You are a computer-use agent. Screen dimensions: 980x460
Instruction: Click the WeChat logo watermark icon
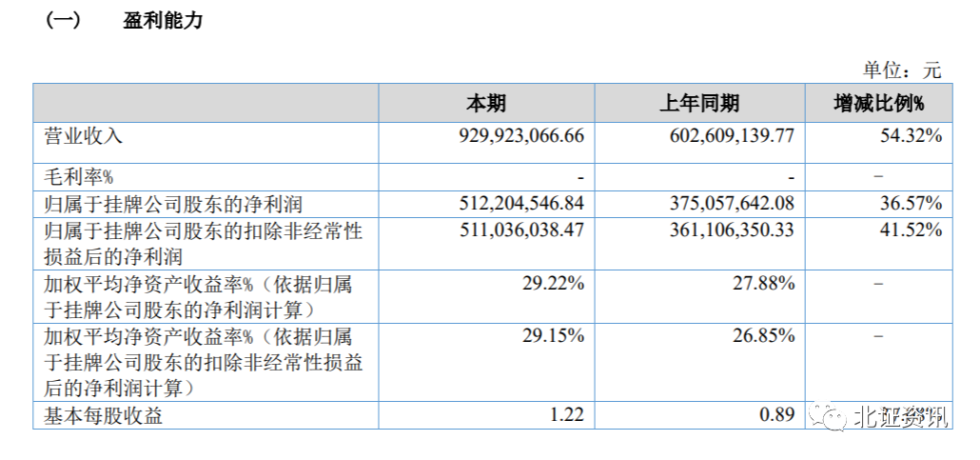828,416
